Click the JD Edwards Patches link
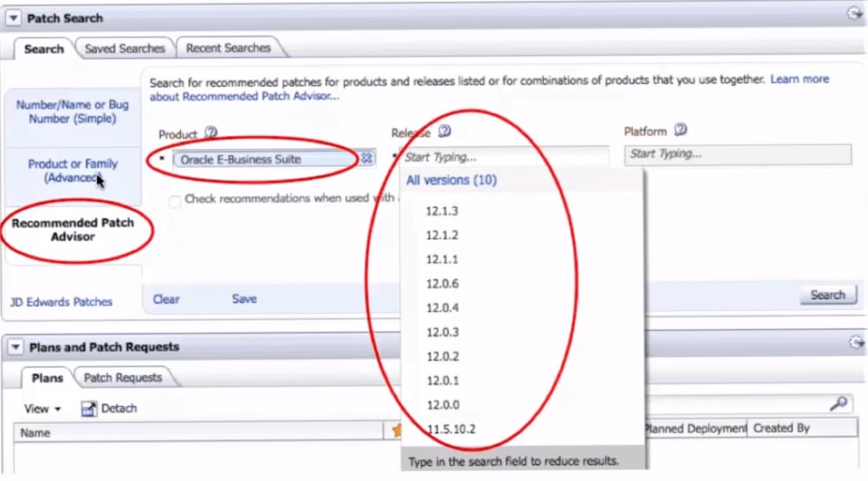The height and width of the screenshot is (481, 868). (61, 302)
